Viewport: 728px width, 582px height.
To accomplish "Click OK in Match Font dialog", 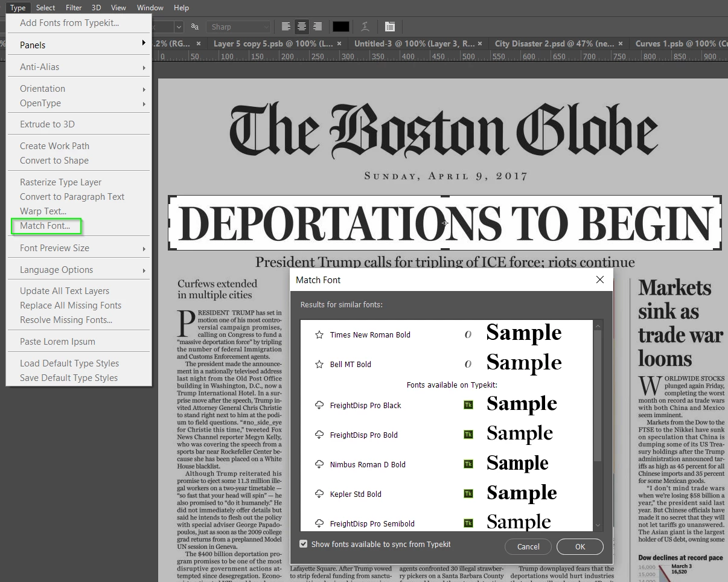I will click(580, 546).
